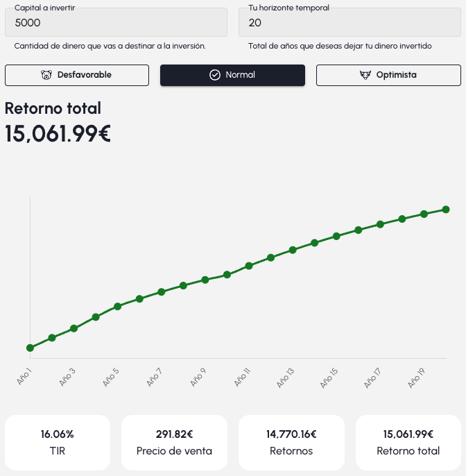466x476 pixels.
Task: Click the checkmark icon on Normal
Action: (x=215, y=75)
